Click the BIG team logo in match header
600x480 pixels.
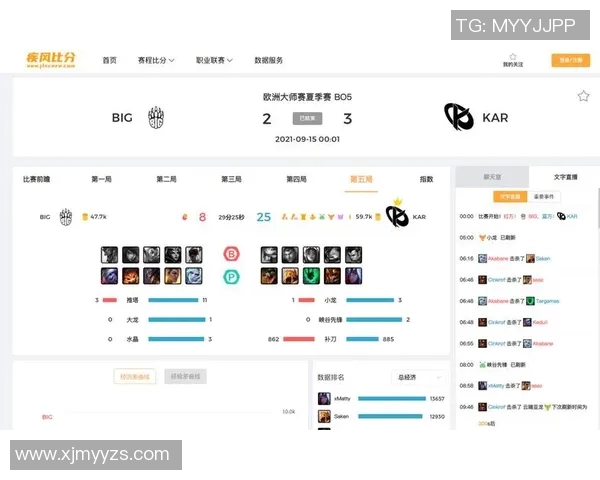pyautogui.click(x=155, y=118)
